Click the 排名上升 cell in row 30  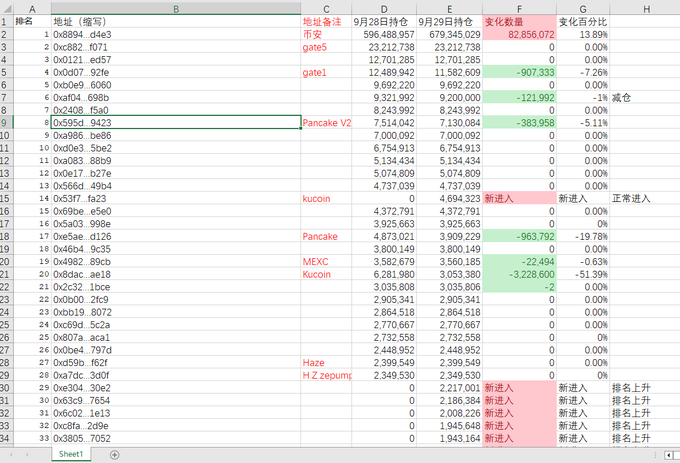tap(645, 388)
